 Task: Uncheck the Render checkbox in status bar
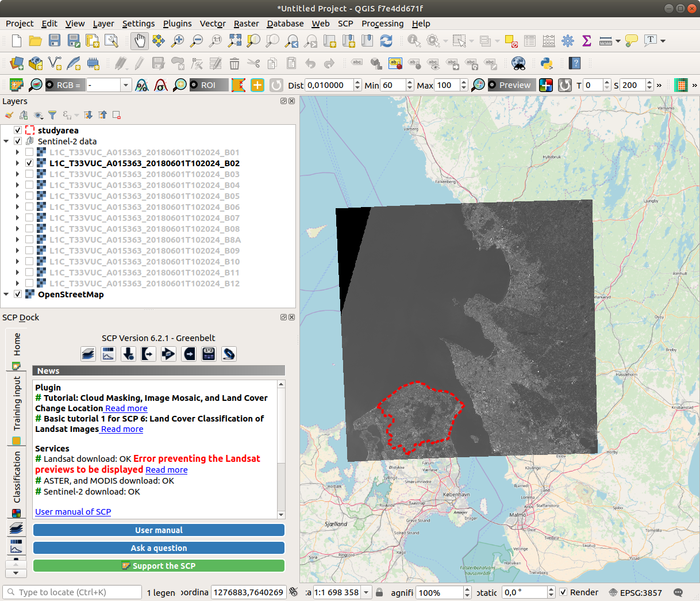563,592
